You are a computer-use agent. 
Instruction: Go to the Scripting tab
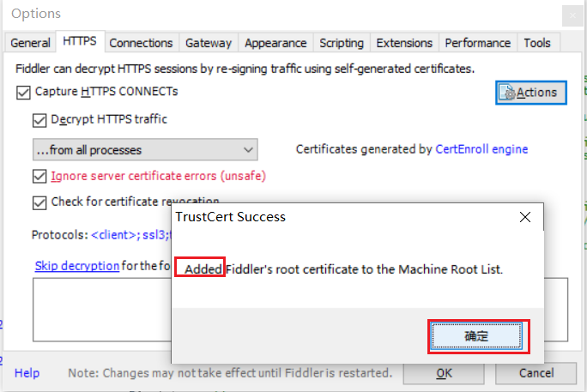(x=342, y=43)
